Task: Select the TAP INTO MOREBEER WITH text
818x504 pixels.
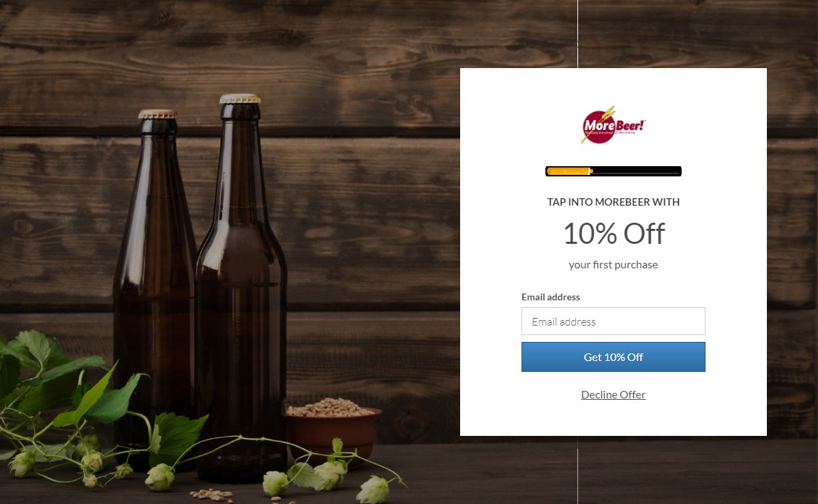Action: point(613,202)
